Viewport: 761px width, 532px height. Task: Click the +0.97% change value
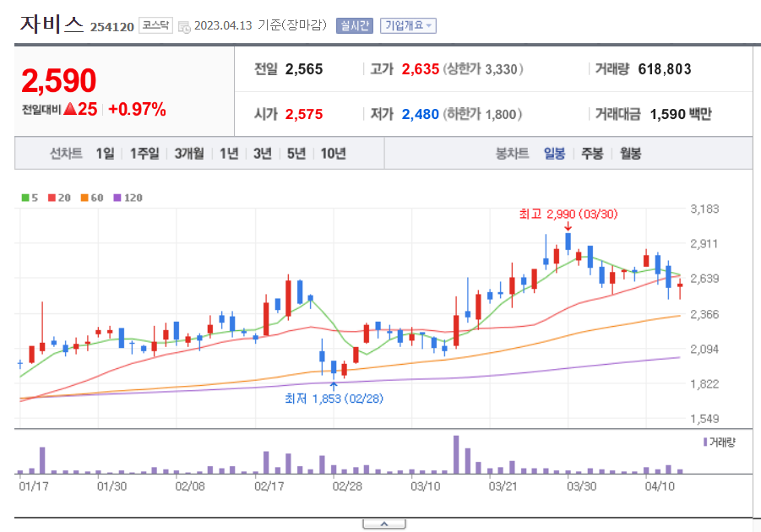coord(137,110)
